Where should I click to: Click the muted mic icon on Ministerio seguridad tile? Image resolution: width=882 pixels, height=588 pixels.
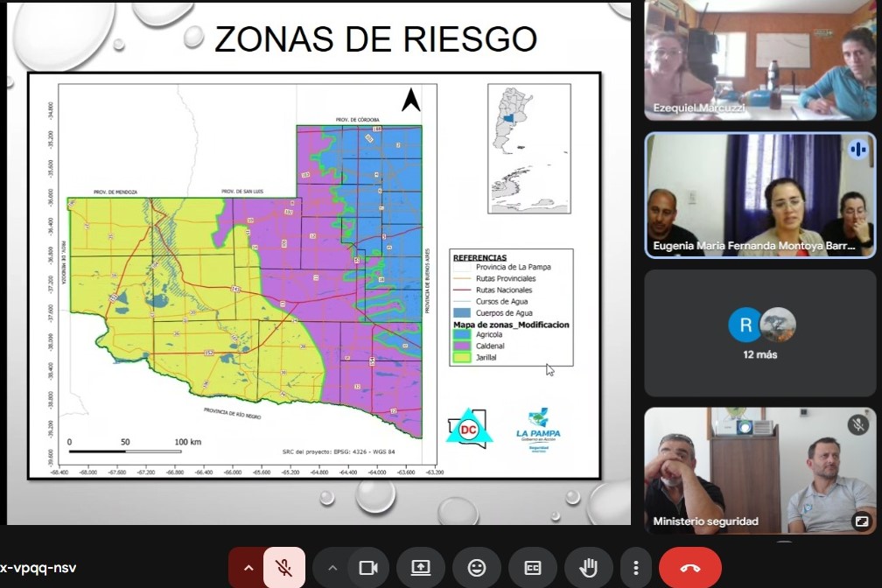[858, 424]
